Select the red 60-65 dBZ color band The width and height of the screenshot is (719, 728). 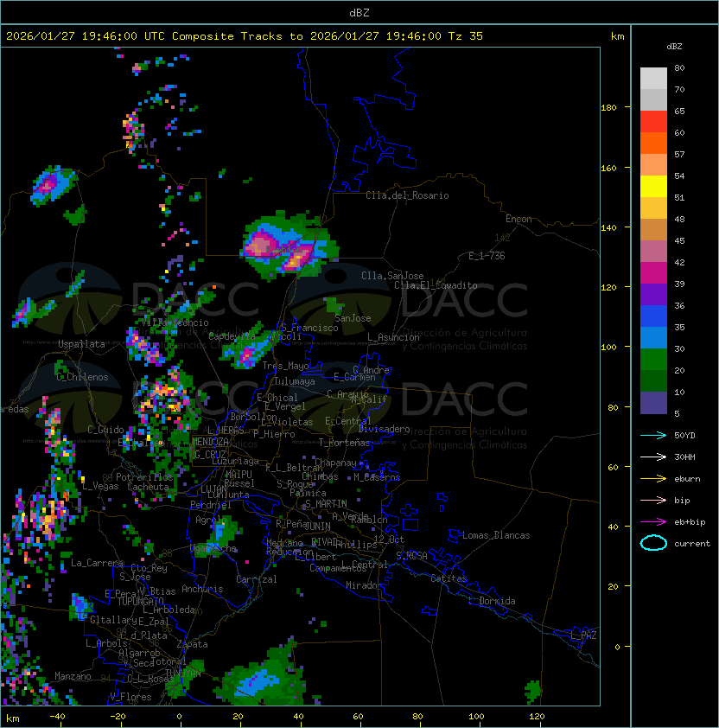[x=653, y=122]
